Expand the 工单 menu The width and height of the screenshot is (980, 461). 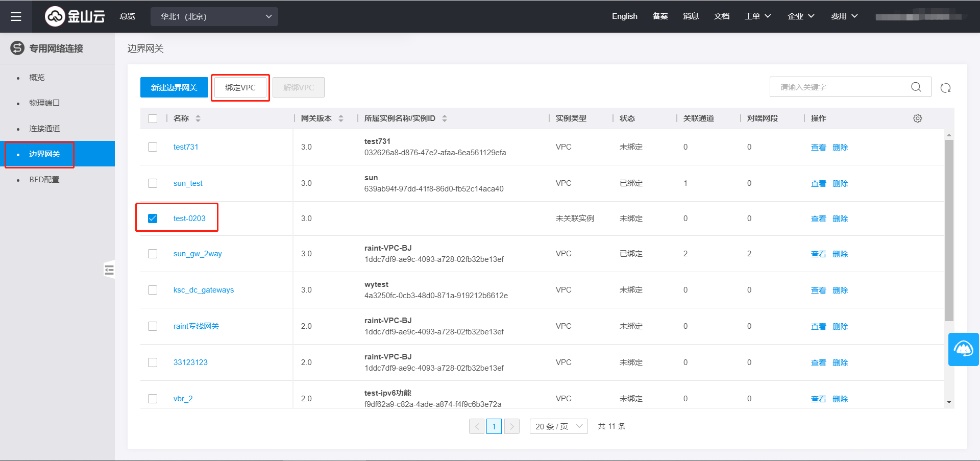pos(757,16)
